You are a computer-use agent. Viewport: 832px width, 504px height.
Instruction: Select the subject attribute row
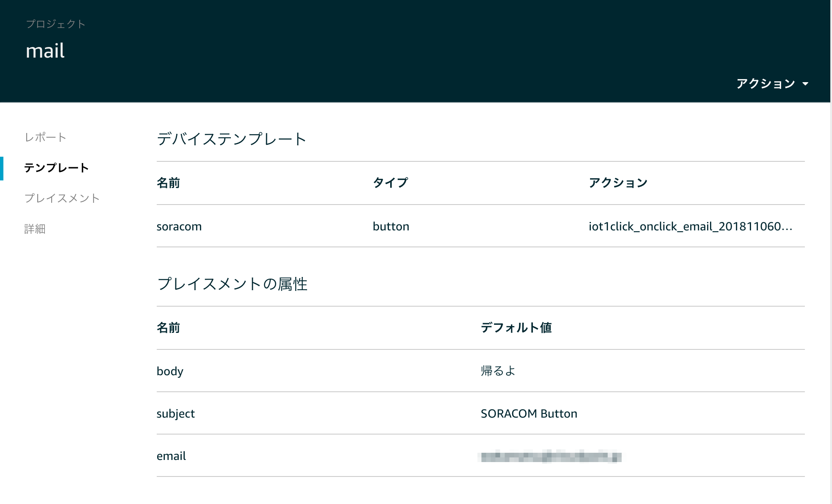(x=175, y=413)
